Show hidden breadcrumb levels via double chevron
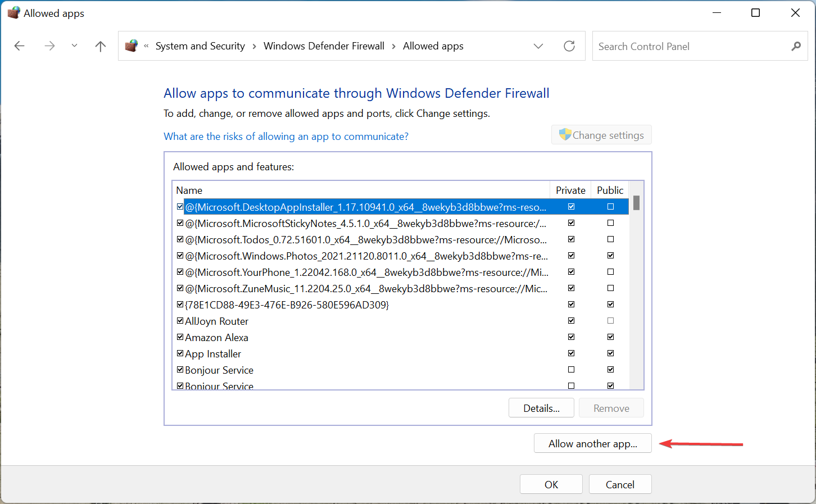The image size is (816, 504). [x=146, y=46]
